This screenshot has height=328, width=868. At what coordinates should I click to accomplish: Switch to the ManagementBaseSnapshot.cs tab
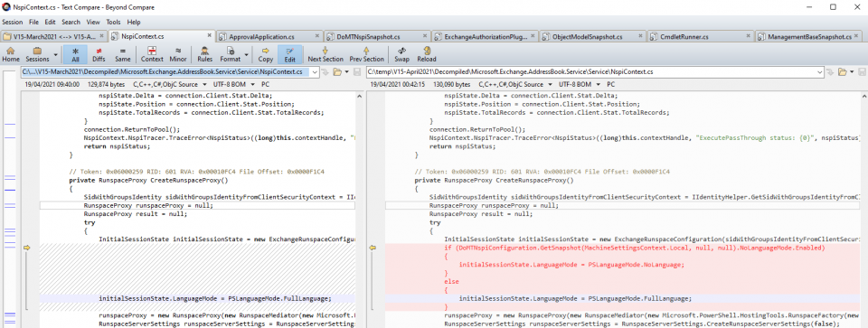808,36
